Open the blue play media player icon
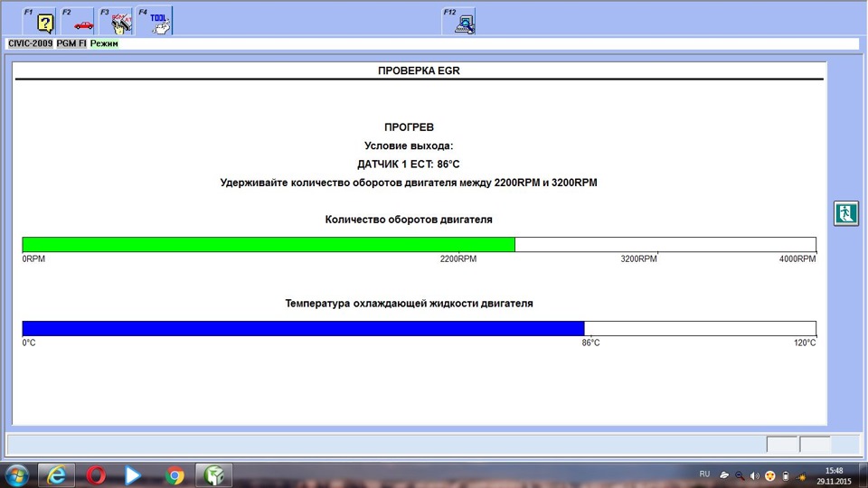Viewport: 868px width, 488px height. pos(132,475)
